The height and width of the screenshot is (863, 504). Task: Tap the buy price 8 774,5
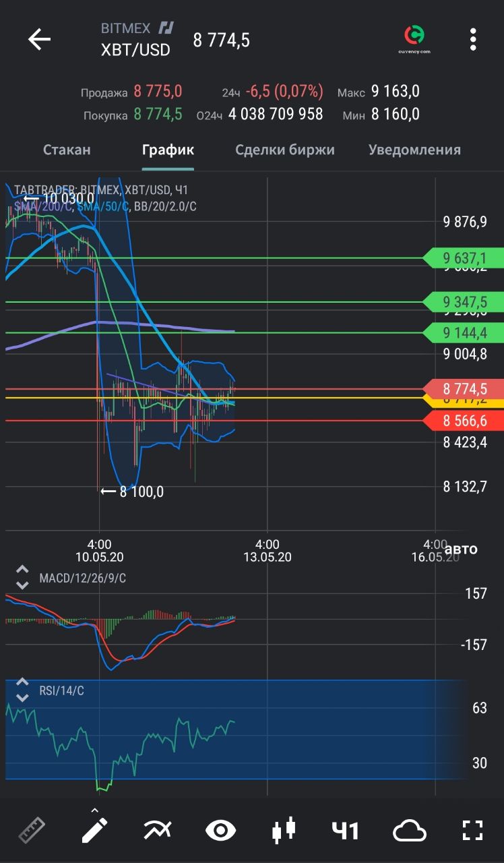(x=158, y=114)
